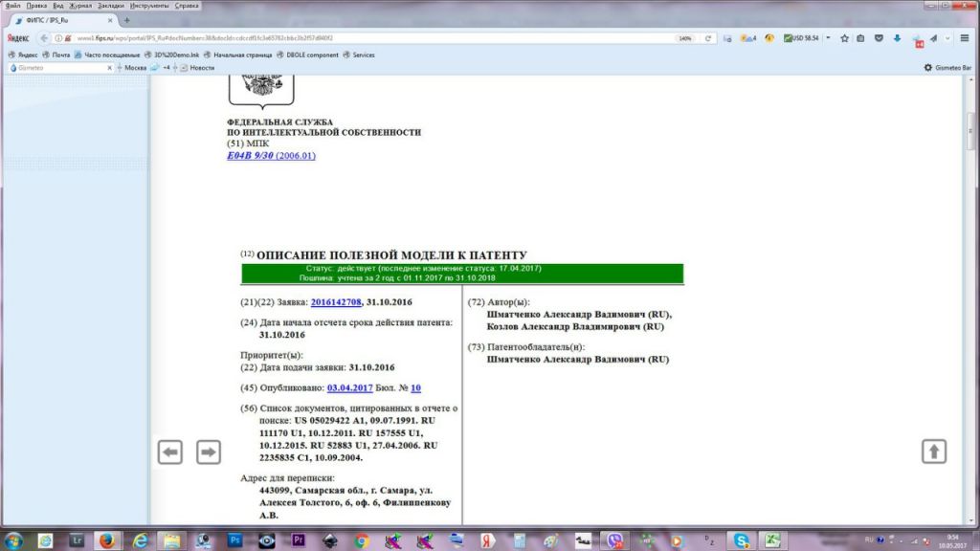Go to next document with right arrow
Screen dimensions: 980x551
click(208, 452)
